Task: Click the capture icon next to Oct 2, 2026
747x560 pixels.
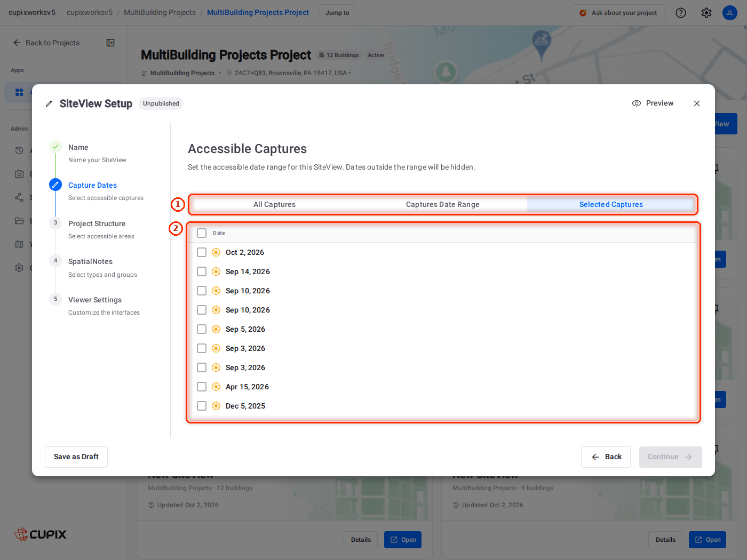Action: point(216,252)
